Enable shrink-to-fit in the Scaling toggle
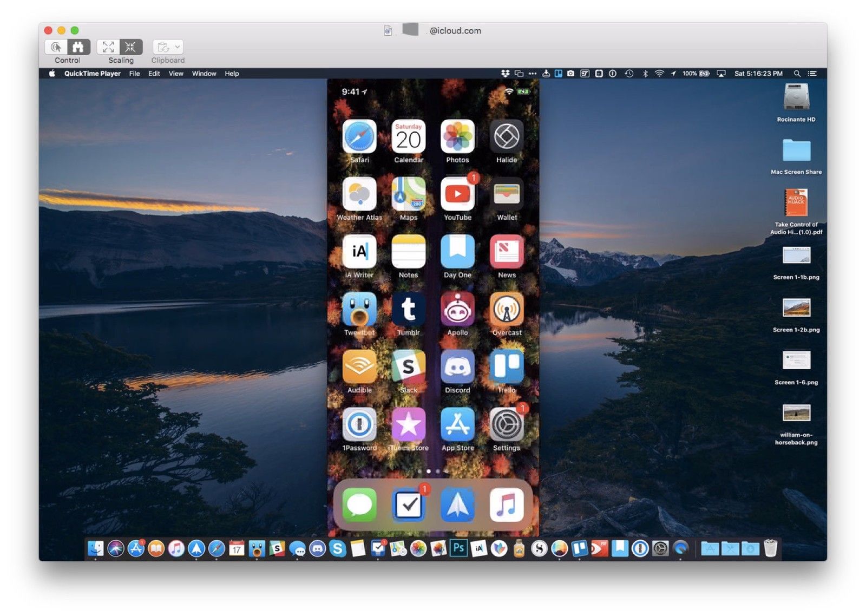Screen dimensions: 866x616 129,48
